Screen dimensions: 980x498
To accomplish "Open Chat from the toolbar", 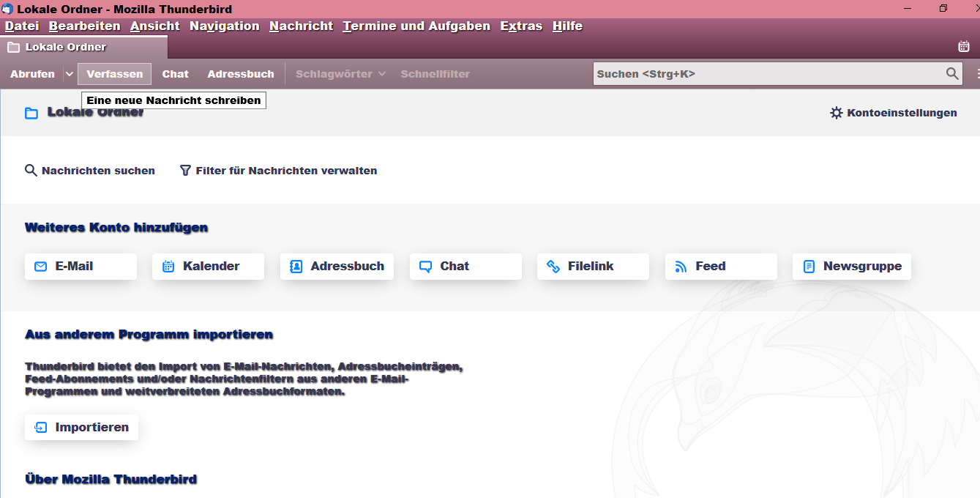I will [176, 74].
